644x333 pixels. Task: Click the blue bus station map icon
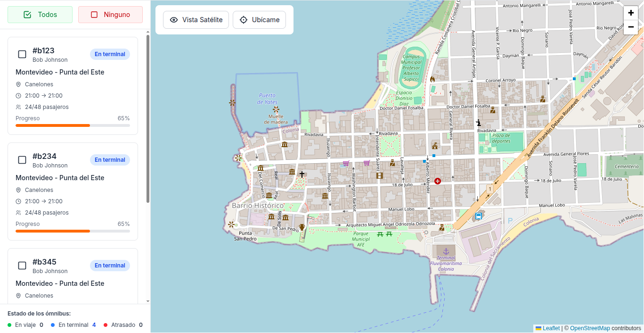[x=478, y=216]
